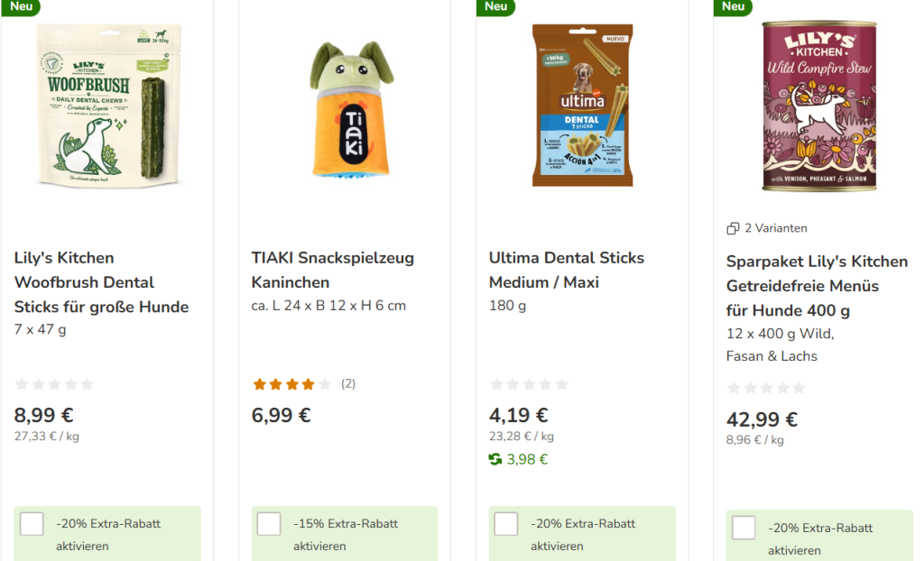The width and height of the screenshot is (924, 561).
Task: Click the variants icon beside 2 Varianten
Action: tap(733, 229)
